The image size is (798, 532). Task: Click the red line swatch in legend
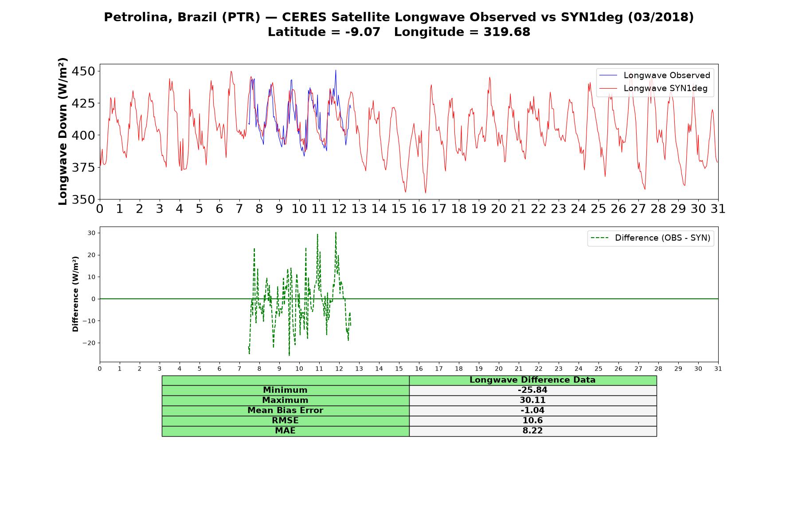tap(608, 88)
